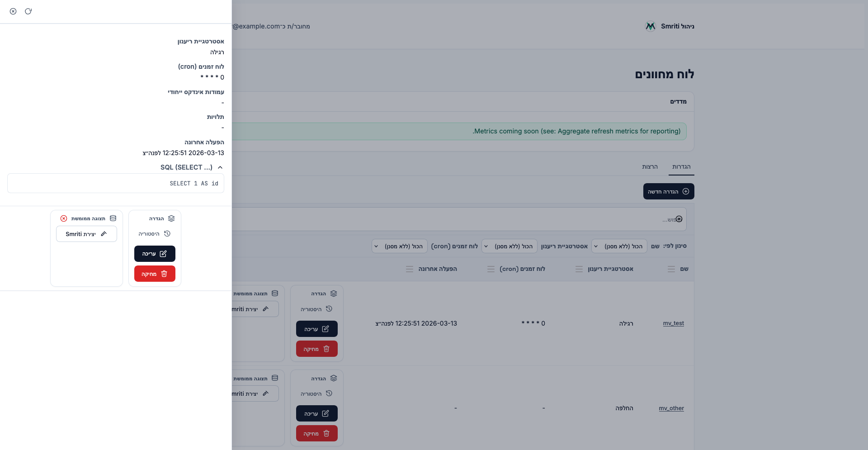Screen dimensions: 868x450
Task: Open the אסטרטגיית ריענון filter dropdown
Action: [x=509, y=246]
